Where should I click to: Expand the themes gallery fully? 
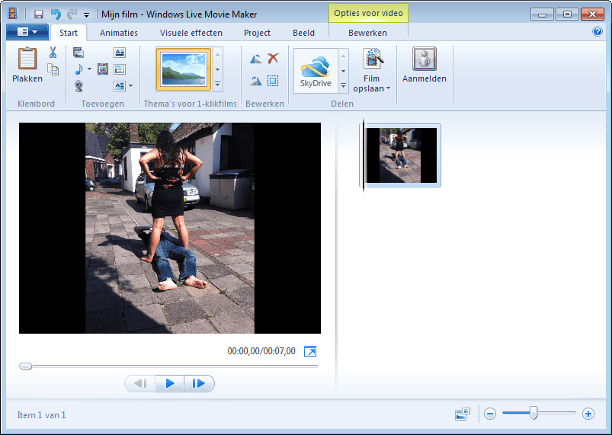(218, 84)
